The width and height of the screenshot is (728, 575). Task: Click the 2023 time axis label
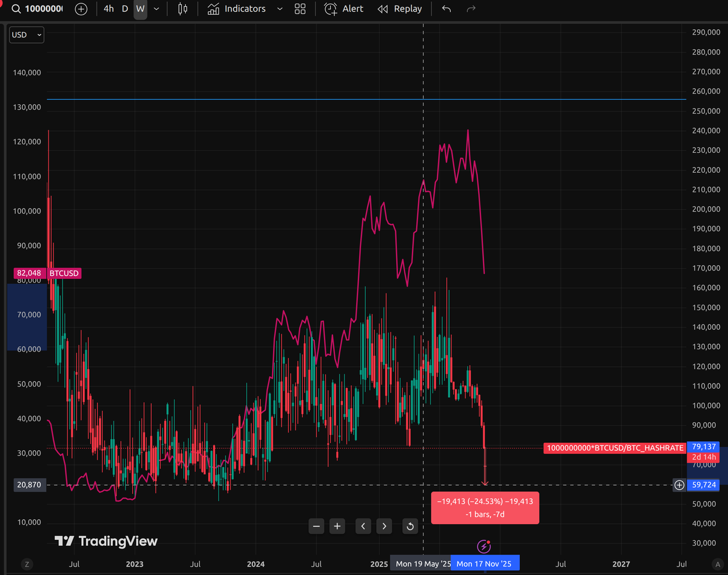click(134, 564)
